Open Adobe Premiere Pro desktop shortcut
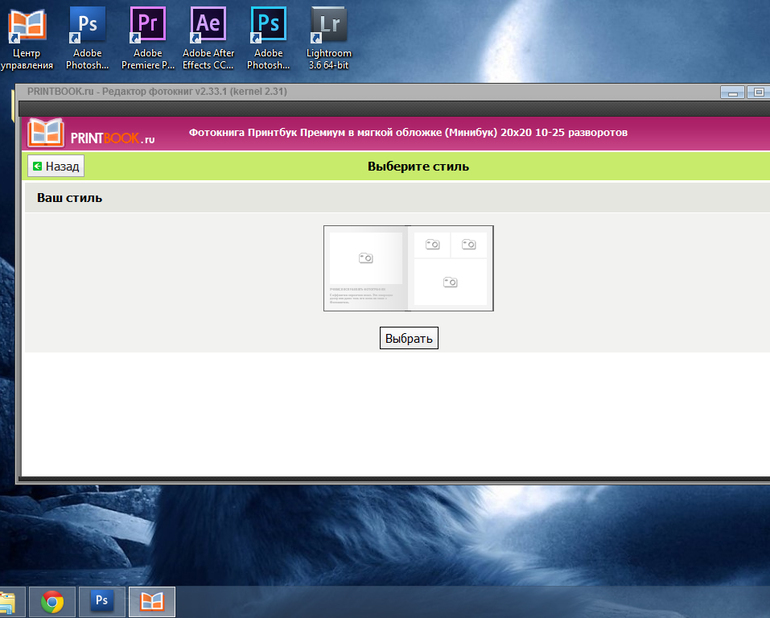The height and width of the screenshot is (618, 770). click(148, 38)
